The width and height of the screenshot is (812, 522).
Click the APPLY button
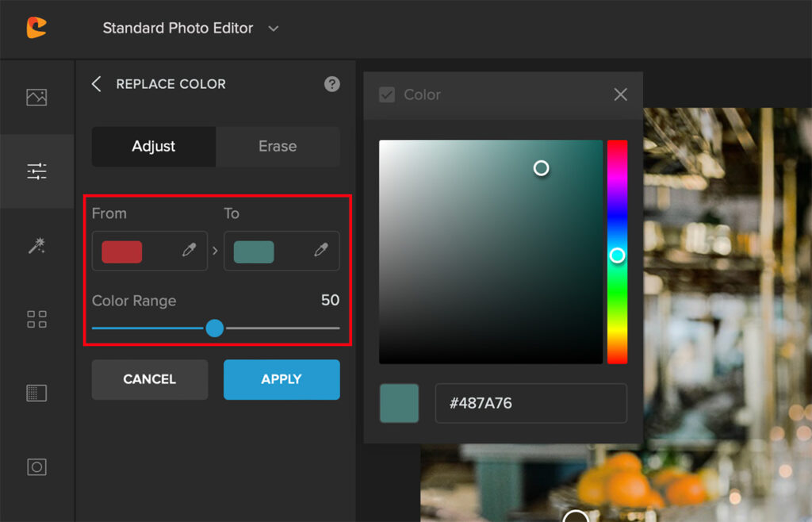tap(282, 379)
